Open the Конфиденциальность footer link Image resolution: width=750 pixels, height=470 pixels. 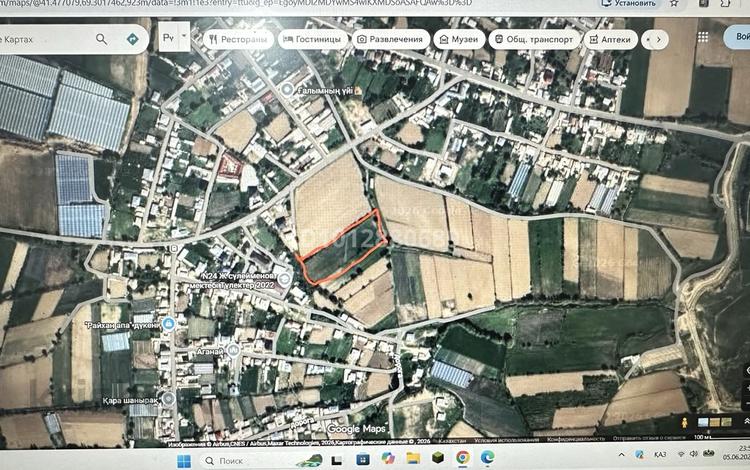click(576, 438)
